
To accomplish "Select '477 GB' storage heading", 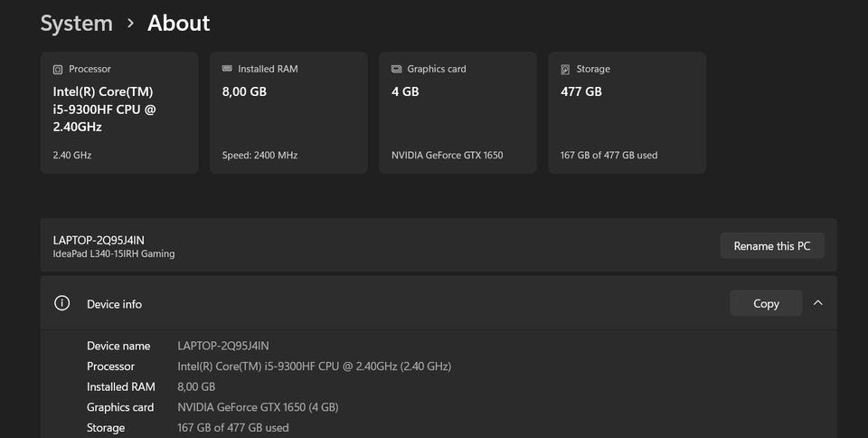I will (581, 92).
